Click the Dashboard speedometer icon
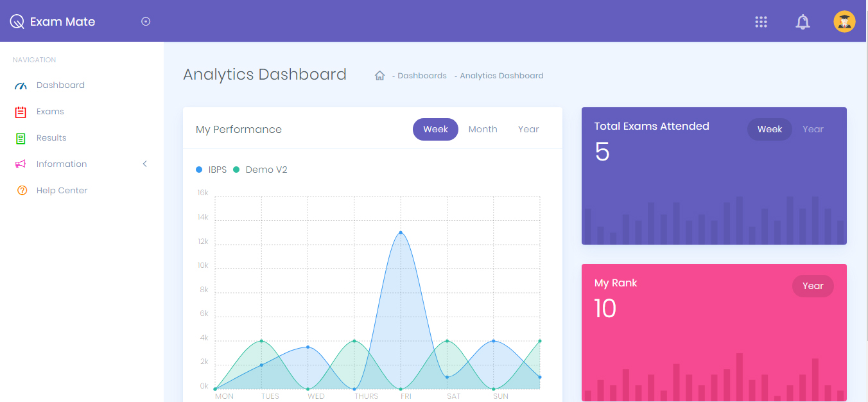 tap(21, 85)
